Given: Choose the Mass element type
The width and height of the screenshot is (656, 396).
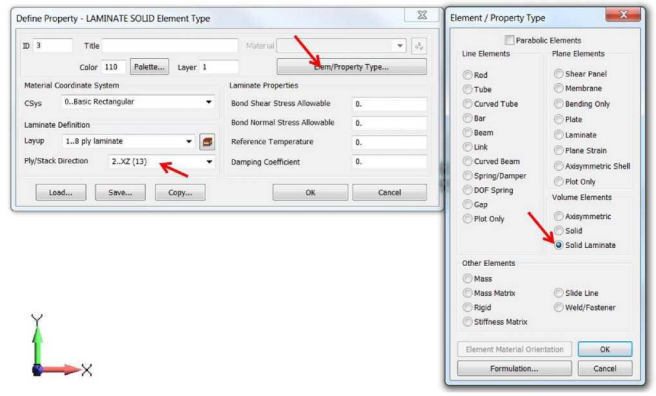Looking at the screenshot, I should click(467, 278).
